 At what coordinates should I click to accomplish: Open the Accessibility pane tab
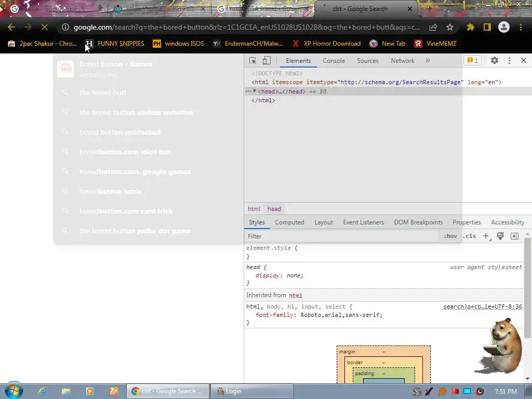tap(508, 222)
